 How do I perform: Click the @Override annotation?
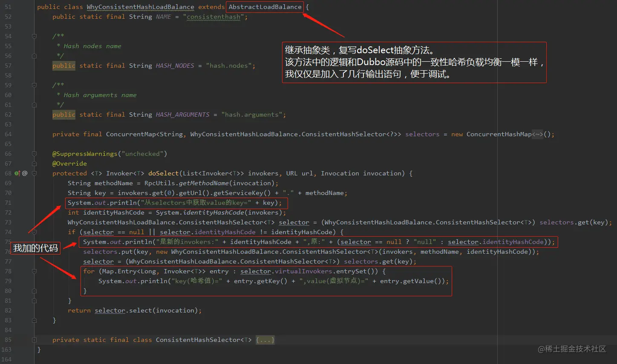pyautogui.click(x=69, y=163)
